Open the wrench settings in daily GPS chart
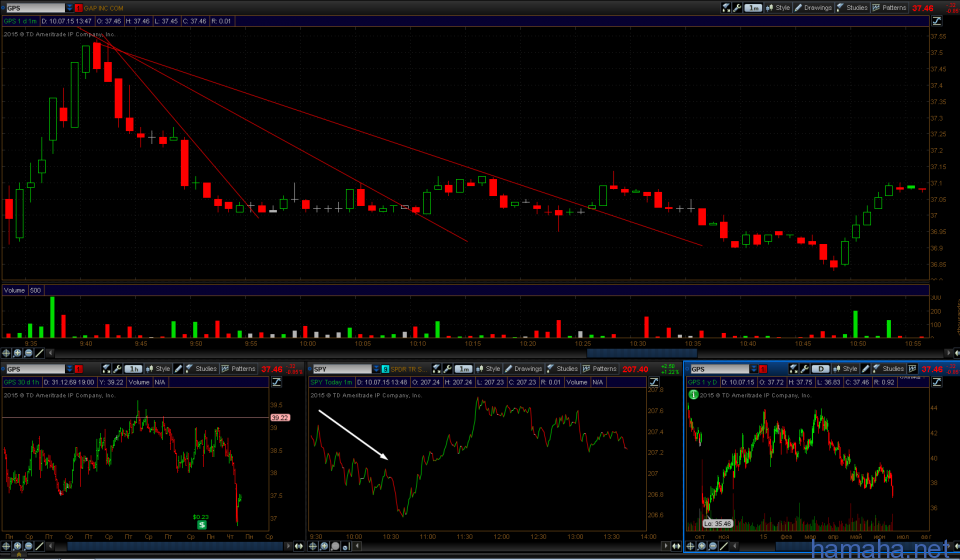The height and width of the screenshot is (560, 960). tap(804, 369)
